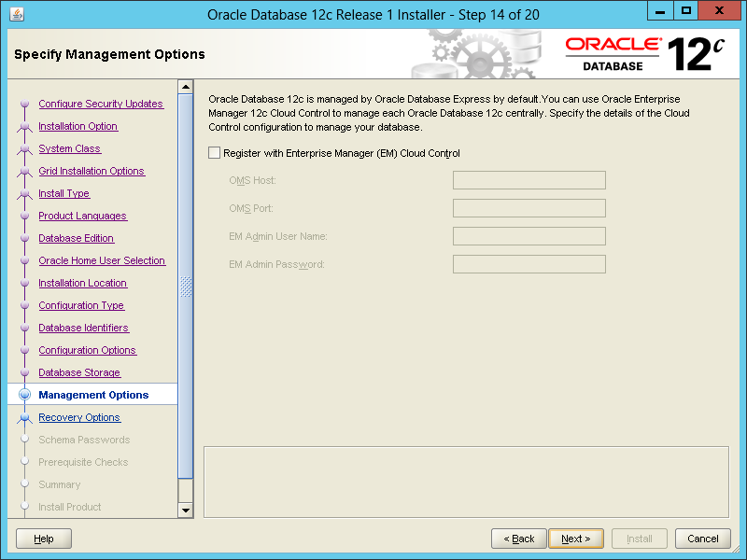Open the Configuration Options step
Screen dimensions: 747x560
tap(88, 350)
